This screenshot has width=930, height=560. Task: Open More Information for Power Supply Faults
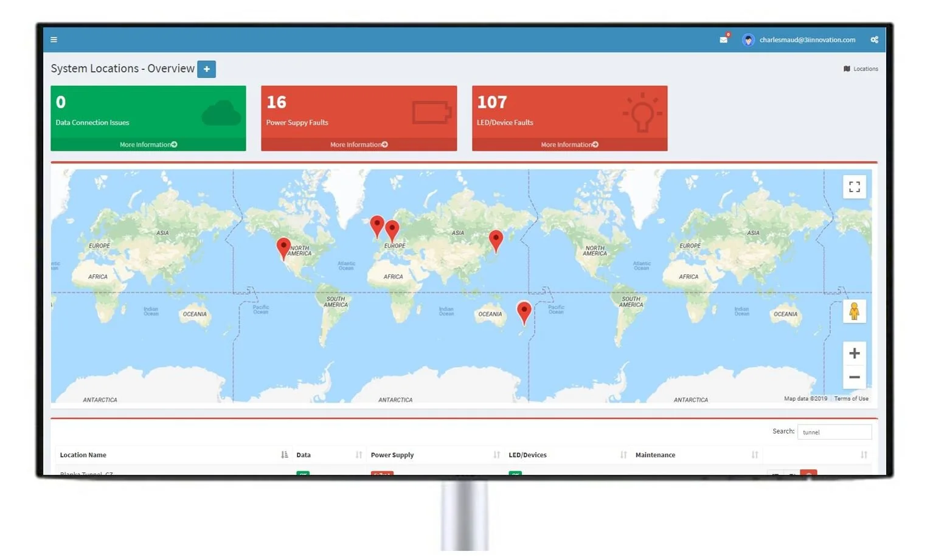pos(359,145)
